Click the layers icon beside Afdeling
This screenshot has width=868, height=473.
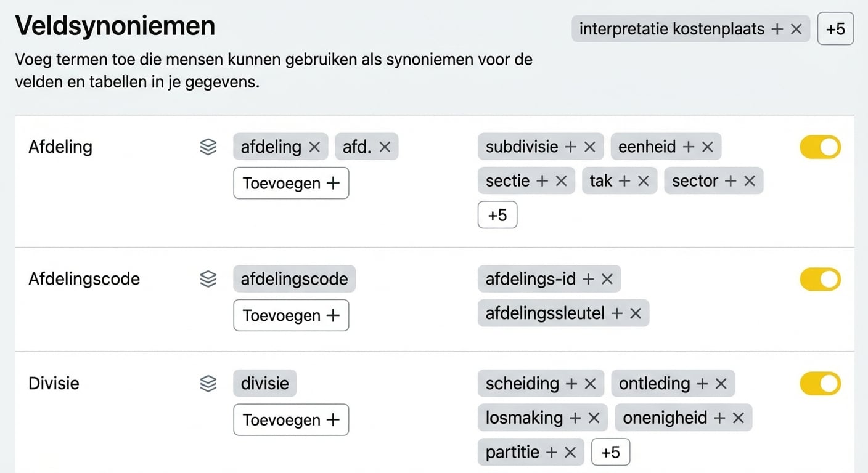(208, 147)
